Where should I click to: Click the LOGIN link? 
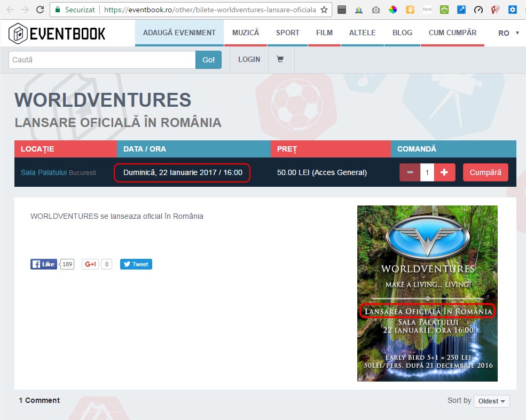point(249,59)
